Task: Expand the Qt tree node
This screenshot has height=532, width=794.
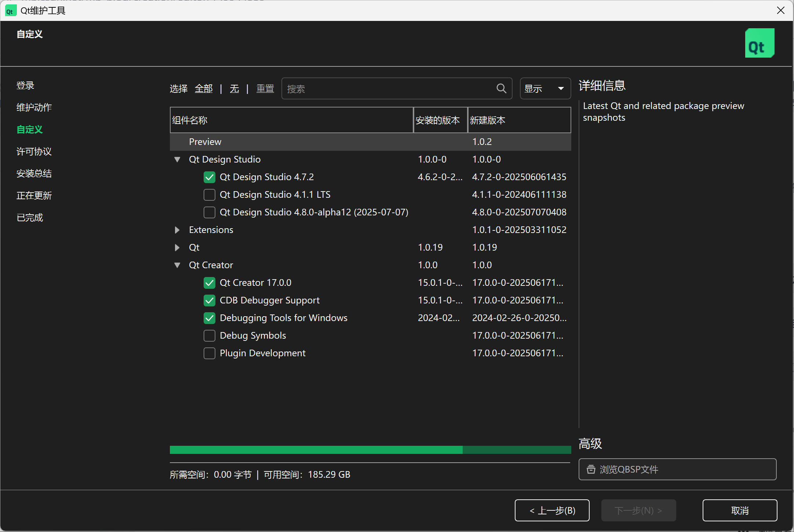Action: pos(177,248)
